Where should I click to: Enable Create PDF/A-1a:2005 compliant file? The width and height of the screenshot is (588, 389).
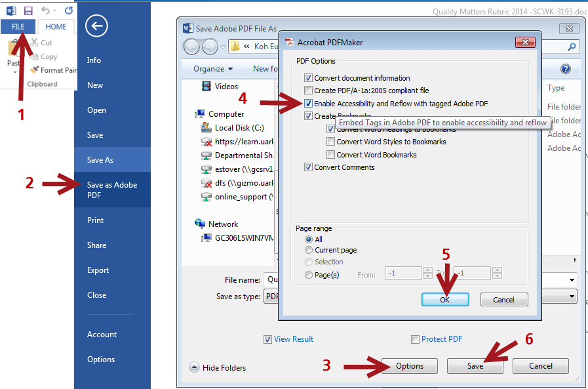(x=308, y=91)
